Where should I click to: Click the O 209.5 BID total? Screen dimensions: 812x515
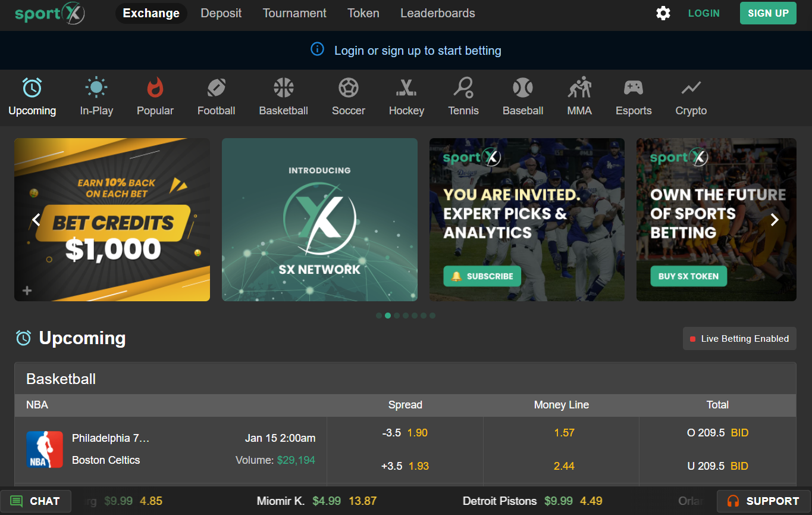click(717, 433)
